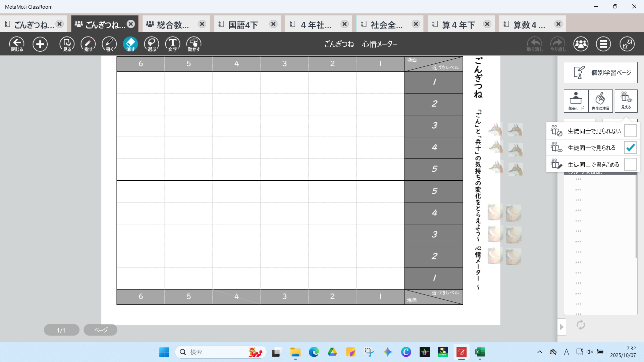Activate the 指す laser pointer tool
The width and height of the screenshot is (644, 362).
tap(88, 44)
